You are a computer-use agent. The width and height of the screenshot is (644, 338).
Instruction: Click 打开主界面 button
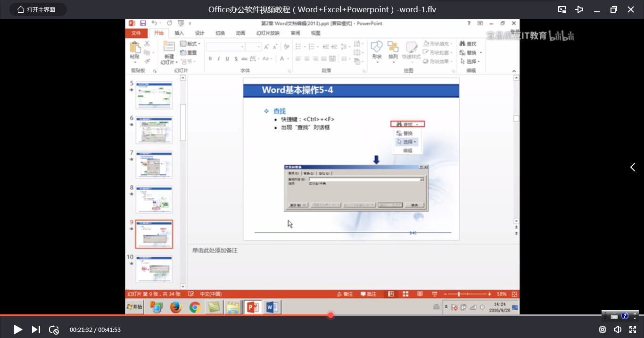click(38, 9)
